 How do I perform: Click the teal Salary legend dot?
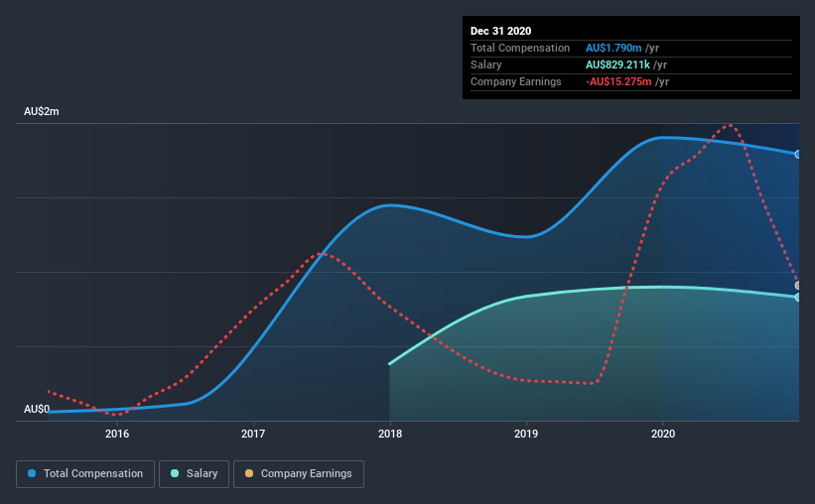175,473
